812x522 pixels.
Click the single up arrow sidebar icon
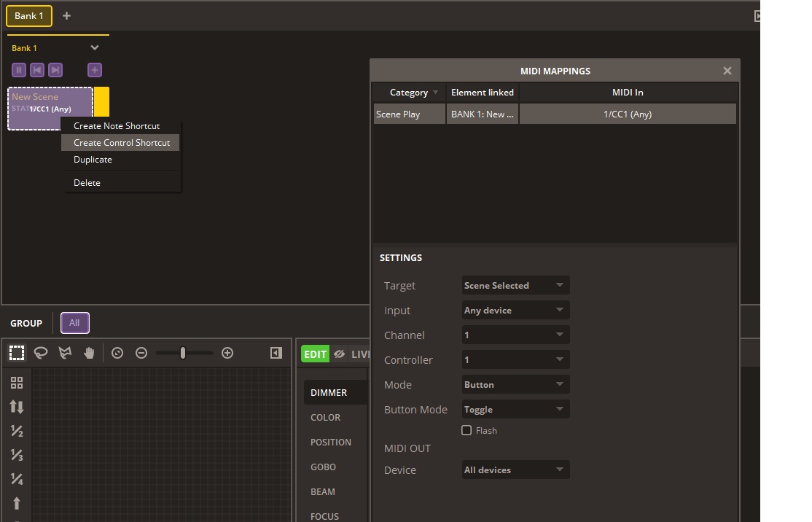(17, 503)
